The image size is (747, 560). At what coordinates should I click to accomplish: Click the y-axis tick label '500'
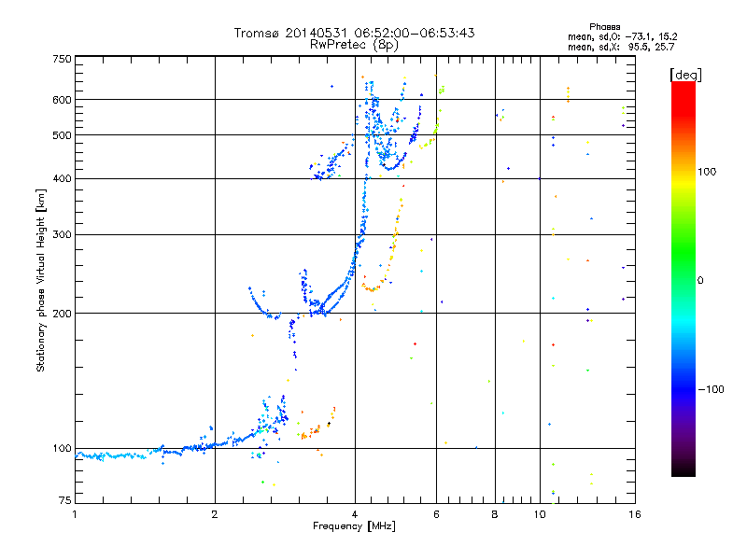63,135
